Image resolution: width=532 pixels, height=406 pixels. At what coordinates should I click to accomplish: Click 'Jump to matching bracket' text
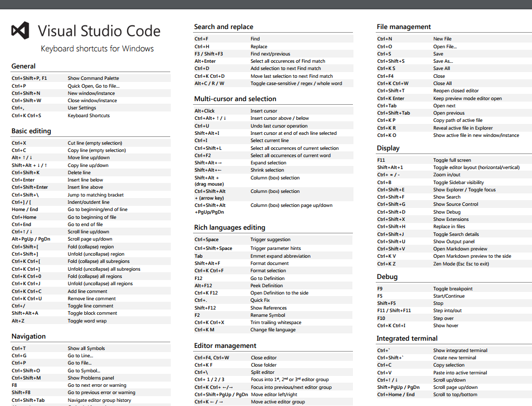[96, 195]
